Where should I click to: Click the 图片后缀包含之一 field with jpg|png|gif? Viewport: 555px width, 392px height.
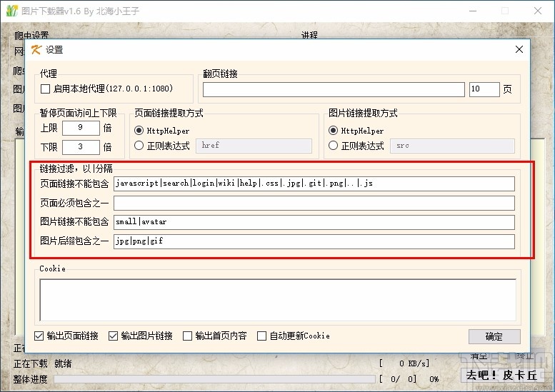click(x=314, y=241)
